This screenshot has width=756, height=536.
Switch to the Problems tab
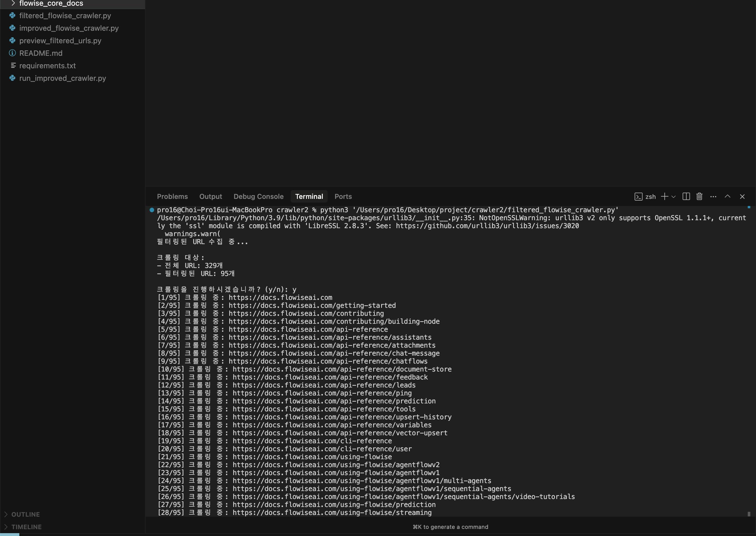(172, 197)
